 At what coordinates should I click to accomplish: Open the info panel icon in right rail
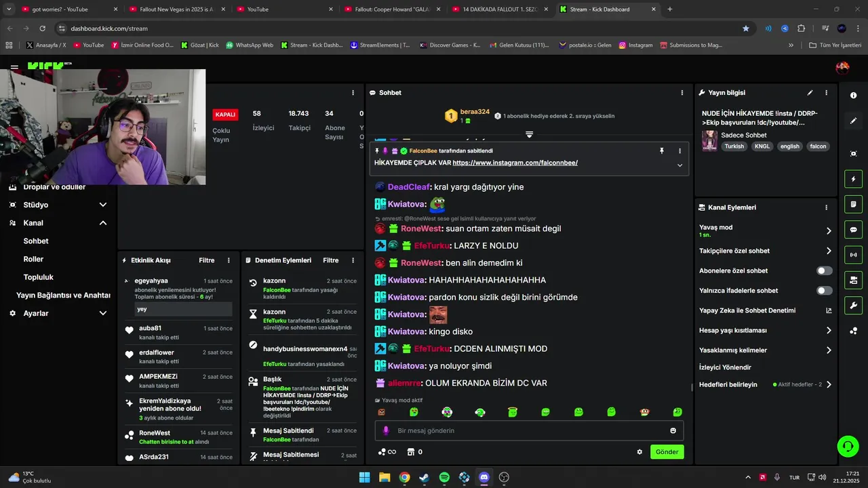(x=853, y=96)
